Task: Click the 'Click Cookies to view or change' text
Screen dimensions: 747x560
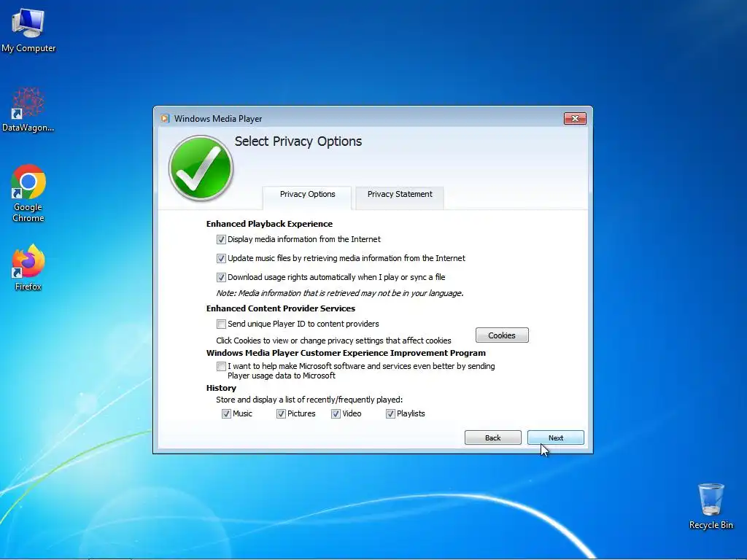Action: point(333,341)
